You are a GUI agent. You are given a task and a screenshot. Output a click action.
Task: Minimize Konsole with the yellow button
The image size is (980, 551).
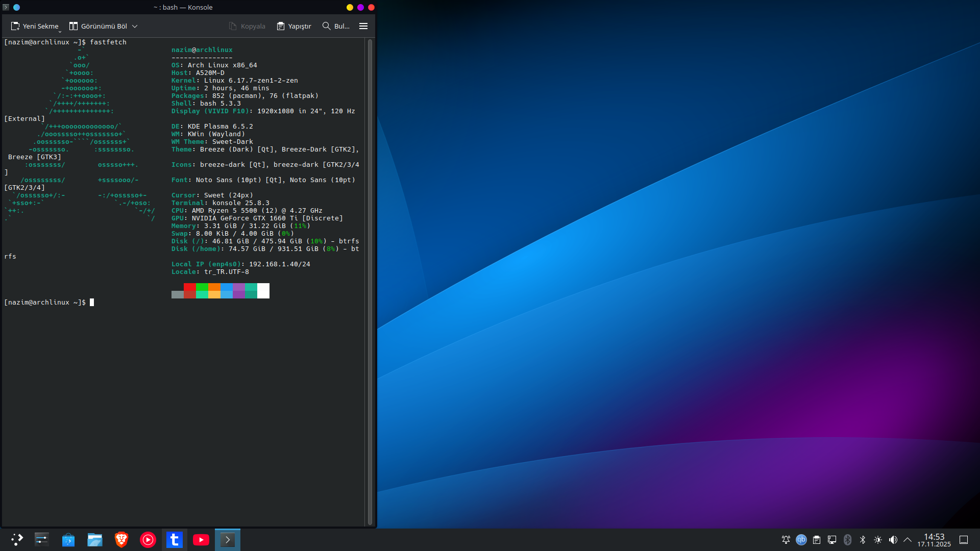click(350, 7)
